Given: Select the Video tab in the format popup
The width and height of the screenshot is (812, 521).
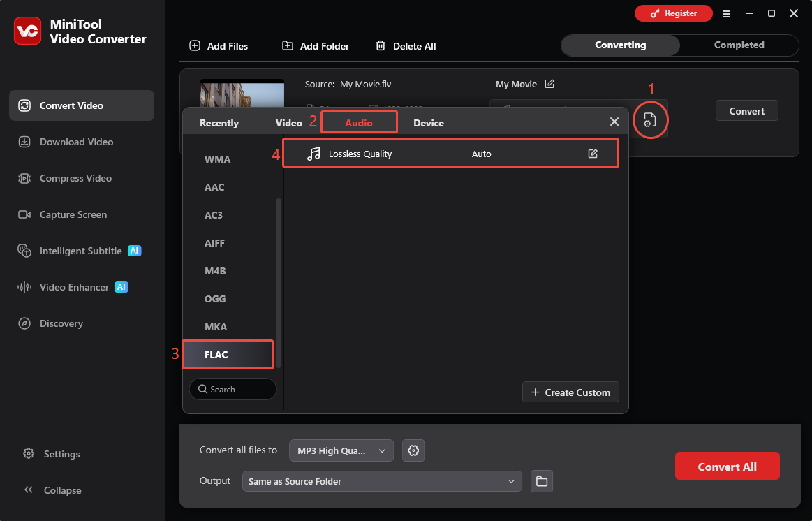Looking at the screenshot, I should (x=288, y=123).
